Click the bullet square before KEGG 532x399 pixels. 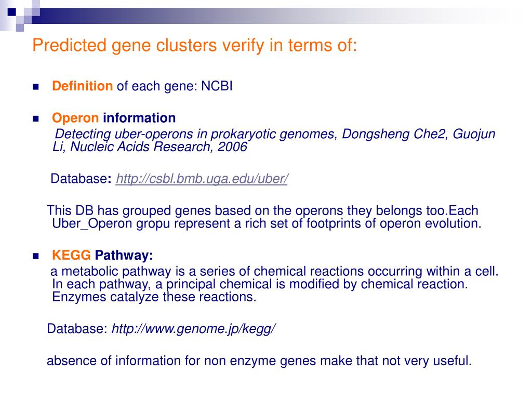coord(36,256)
